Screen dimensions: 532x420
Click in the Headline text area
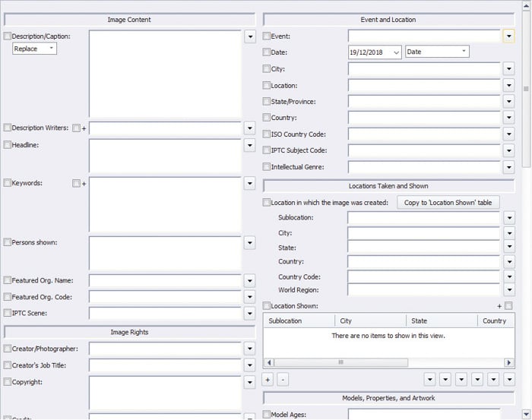[165, 156]
